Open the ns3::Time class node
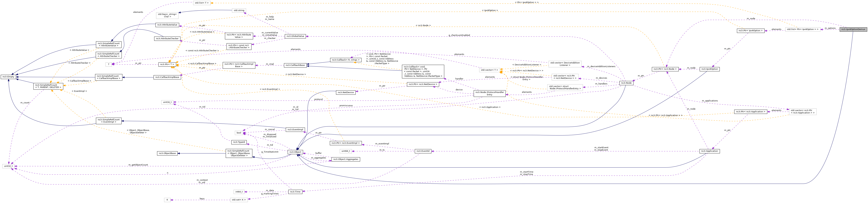 pyautogui.click(x=295, y=192)
